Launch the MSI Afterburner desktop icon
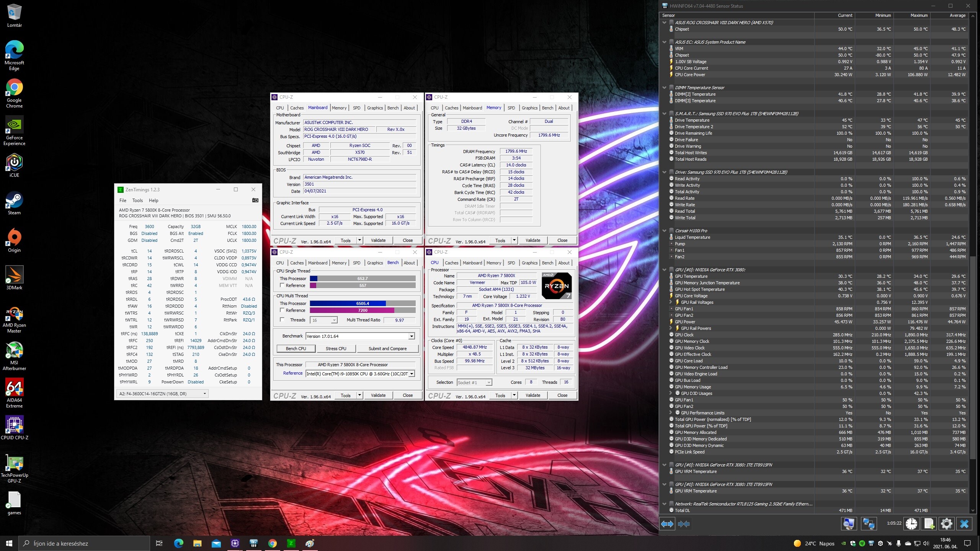 (x=14, y=355)
